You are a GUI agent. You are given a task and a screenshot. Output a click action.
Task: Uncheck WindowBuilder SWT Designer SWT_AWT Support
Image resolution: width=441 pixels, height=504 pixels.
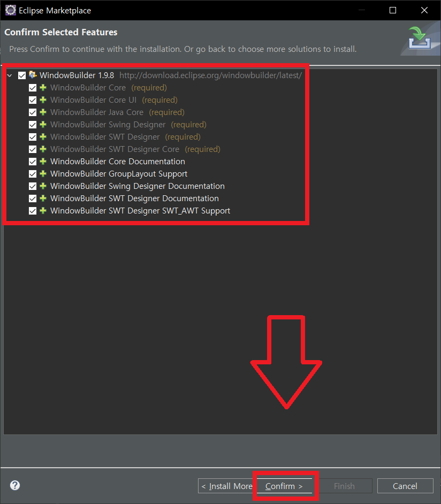pyautogui.click(x=33, y=211)
